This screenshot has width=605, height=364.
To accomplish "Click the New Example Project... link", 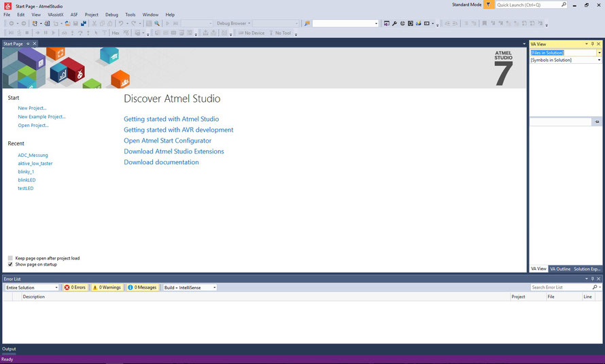I will [x=41, y=116].
